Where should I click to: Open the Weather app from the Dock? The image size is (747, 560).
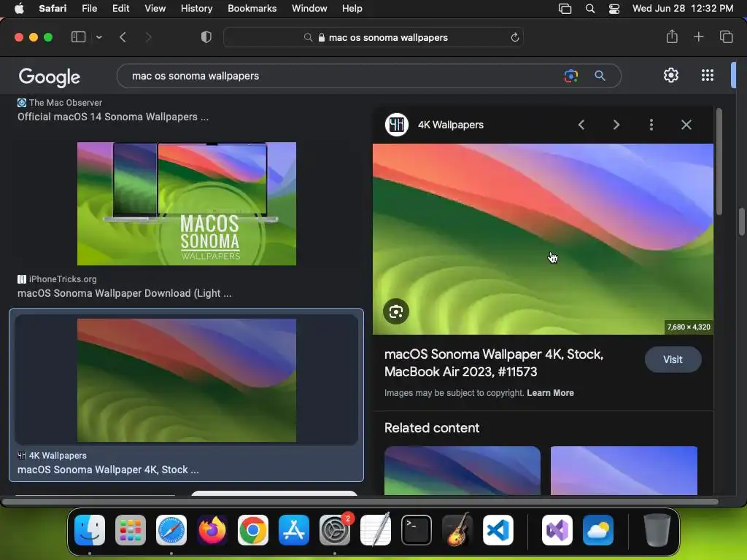[x=598, y=530]
